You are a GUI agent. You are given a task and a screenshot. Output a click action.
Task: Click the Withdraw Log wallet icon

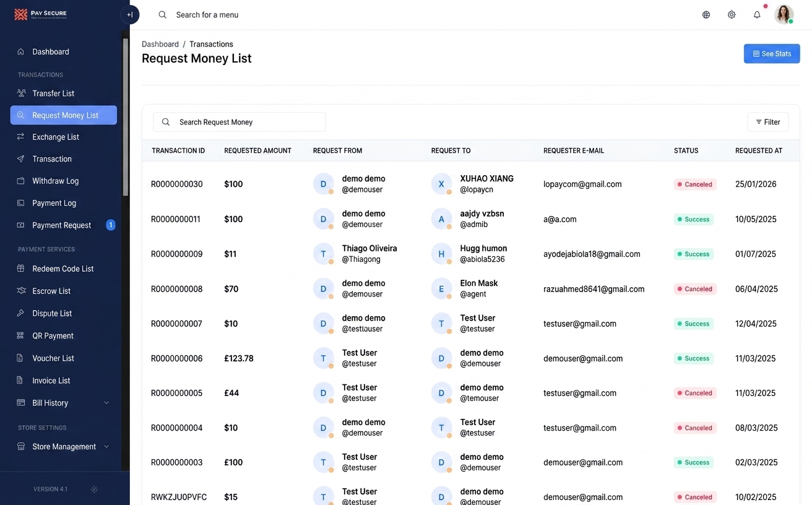click(21, 181)
